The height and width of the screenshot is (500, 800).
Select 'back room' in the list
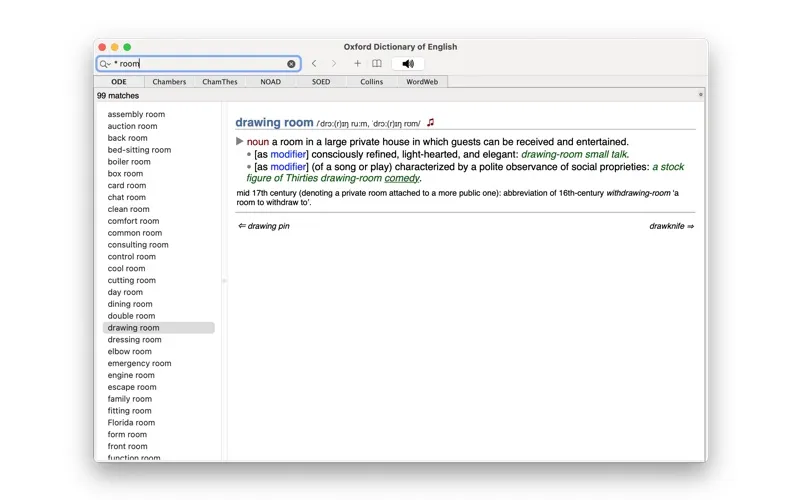pyautogui.click(x=128, y=138)
